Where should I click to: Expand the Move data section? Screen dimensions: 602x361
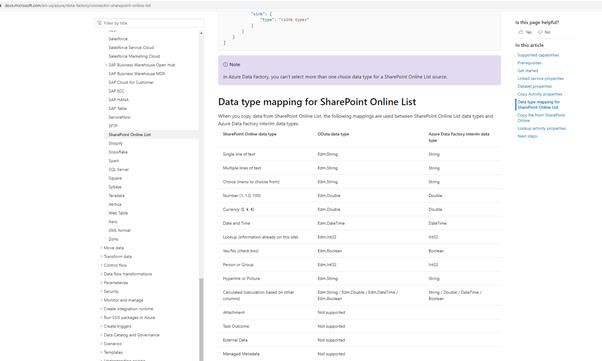101,248
